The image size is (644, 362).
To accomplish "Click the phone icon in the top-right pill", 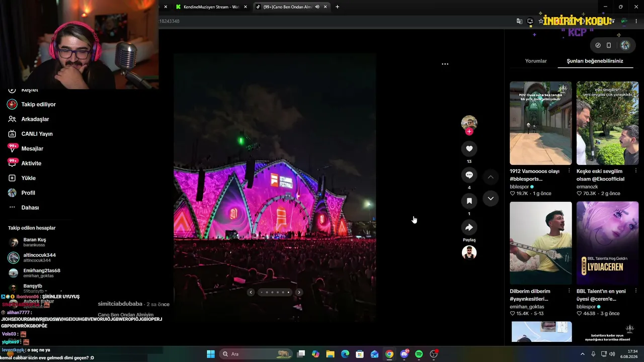I will 609,45.
